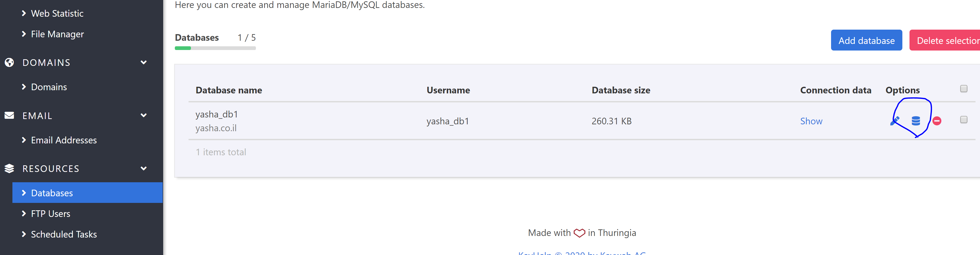Screen dimensions: 980x255
Task: Click the arrow icon beside Databases menu item
Action: 24,193
